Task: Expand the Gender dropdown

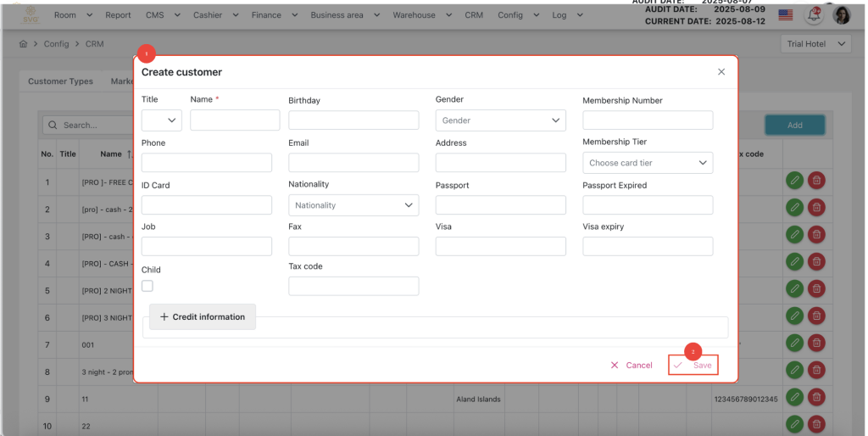Action: coord(500,120)
